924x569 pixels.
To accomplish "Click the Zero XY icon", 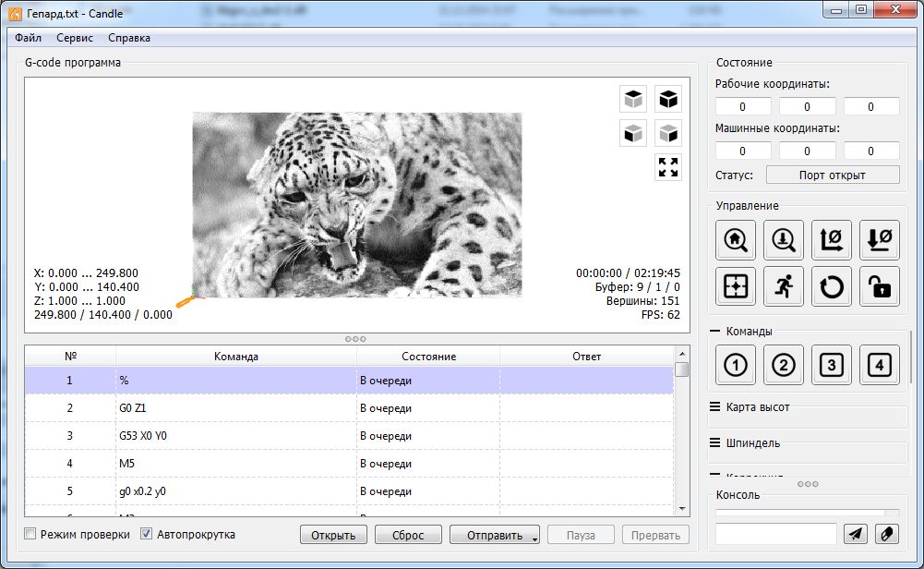I will pyautogui.click(x=832, y=240).
